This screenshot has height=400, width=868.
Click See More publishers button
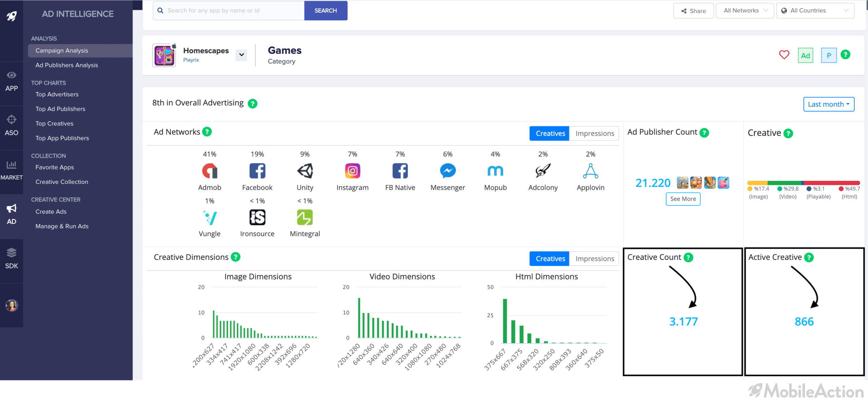tap(683, 199)
